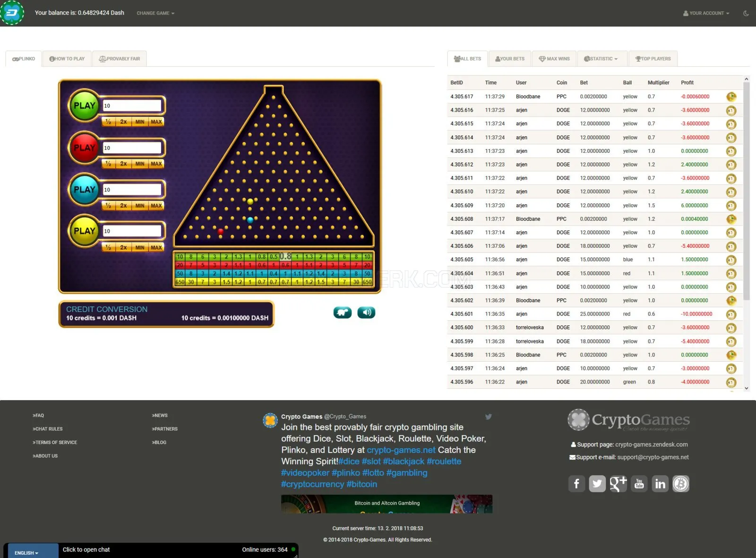Open the Chat Rules link
756x558 pixels.
pos(48,429)
